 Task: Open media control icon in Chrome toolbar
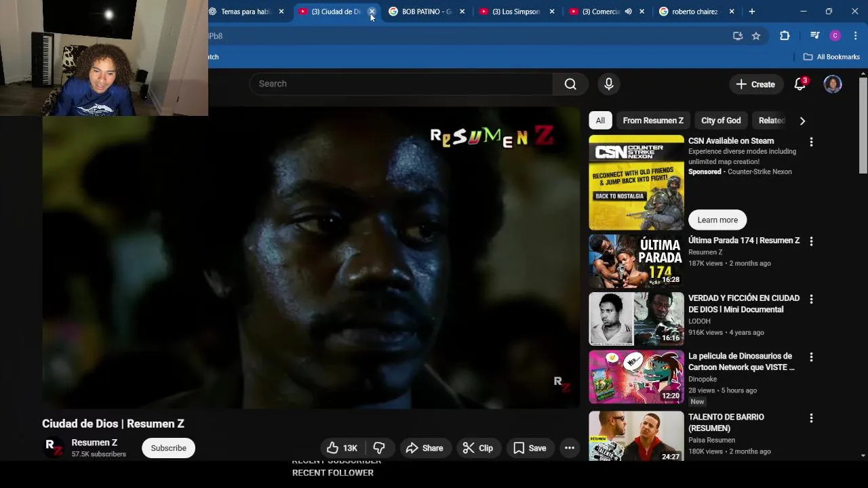(x=815, y=36)
